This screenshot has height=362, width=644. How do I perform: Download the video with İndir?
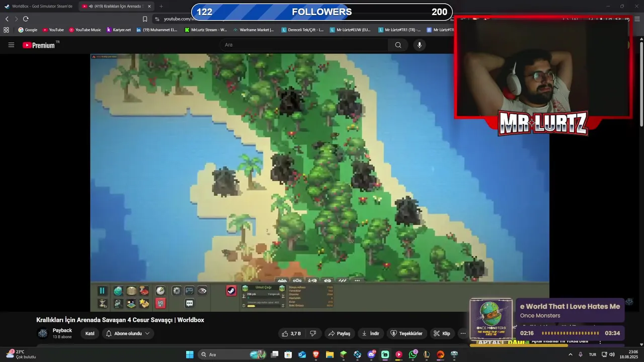click(x=371, y=333)
